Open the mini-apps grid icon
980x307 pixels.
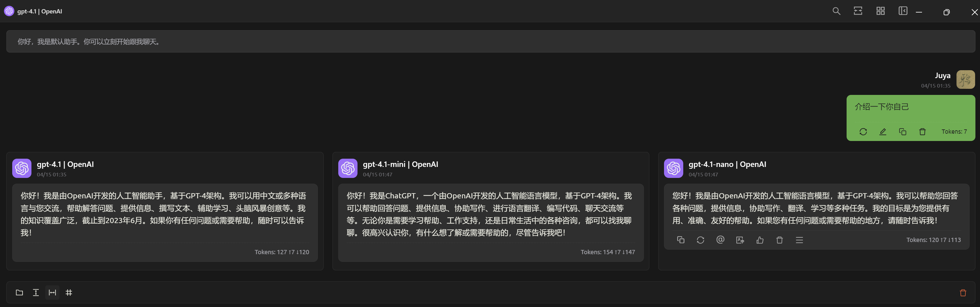pyautogui.click(x=880, y=11)
